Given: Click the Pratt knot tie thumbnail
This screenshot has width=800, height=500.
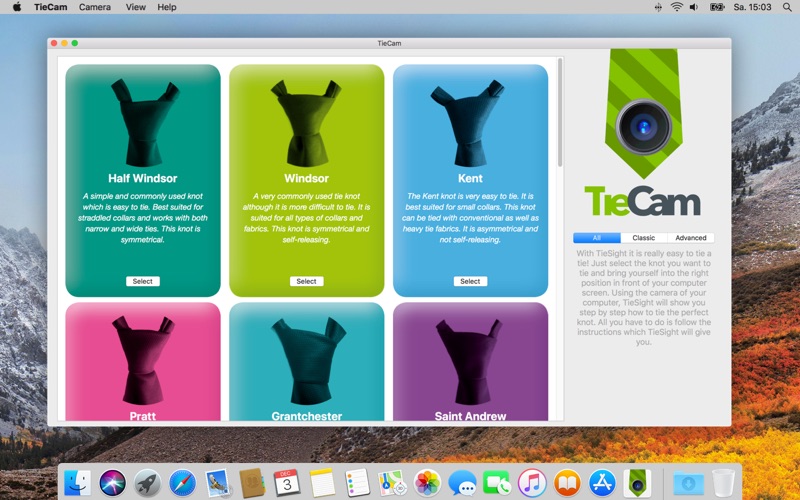Looking at the screenshot, I should click(x=143, y=359).
